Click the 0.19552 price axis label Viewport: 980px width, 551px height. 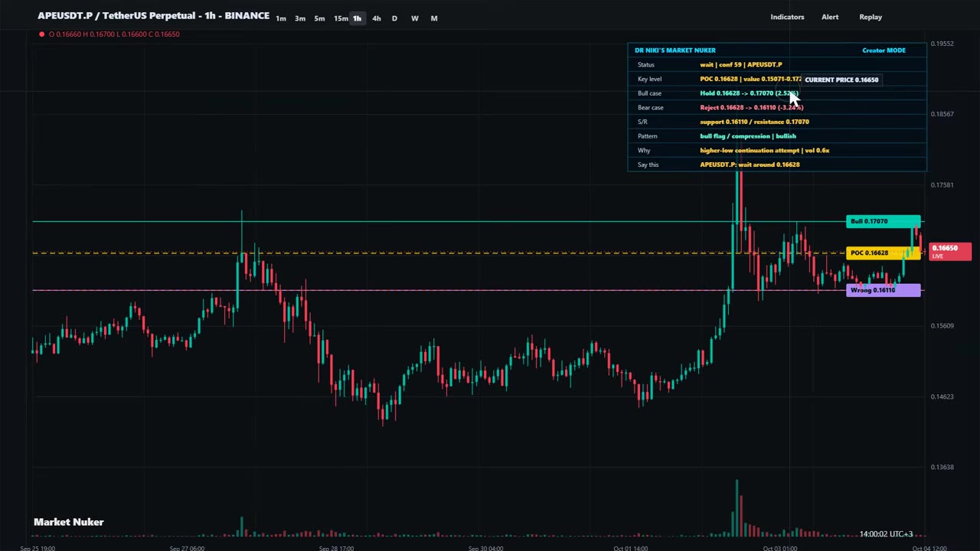pos(942,44)
